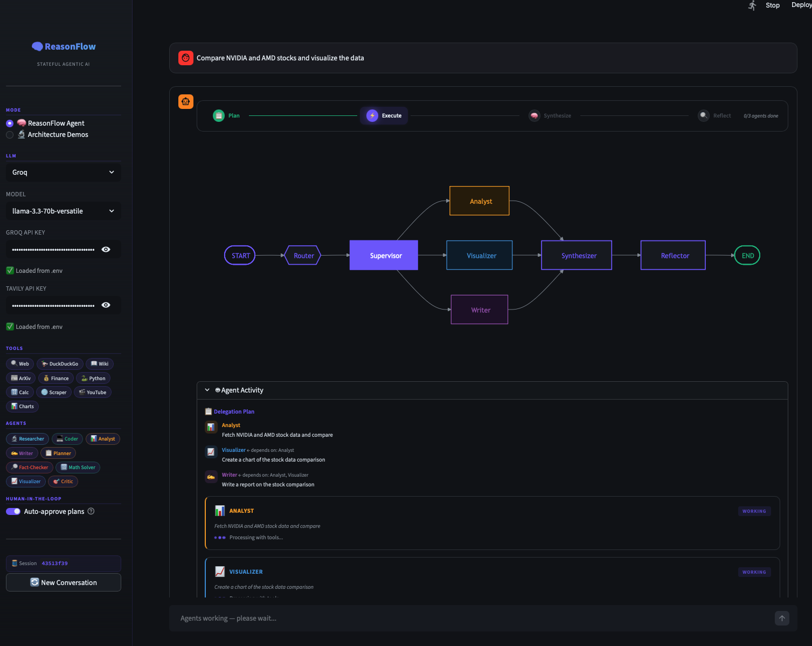Click the Execute lightning step icon
Screen dimensions: 812x646
[x=372, y=116]
